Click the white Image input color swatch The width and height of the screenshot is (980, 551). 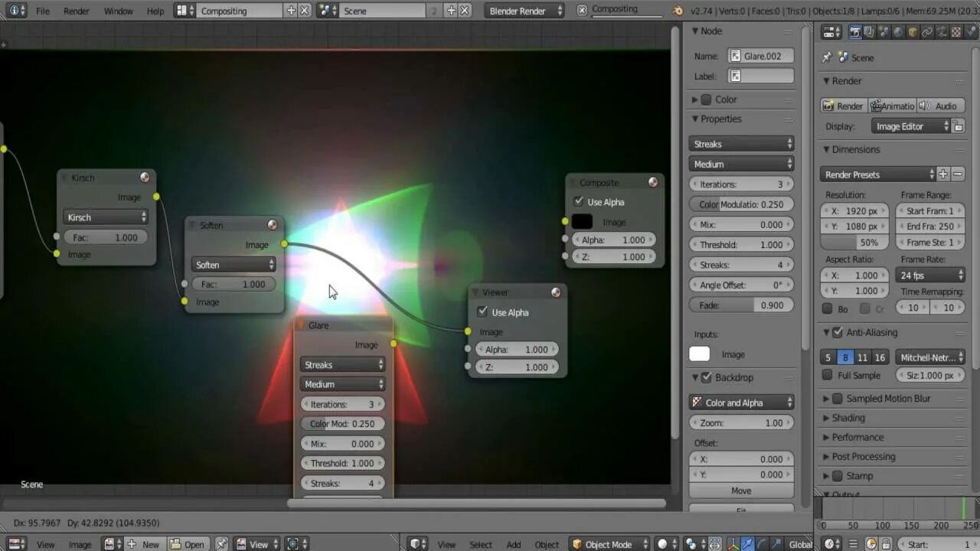[x=700, y=354]
